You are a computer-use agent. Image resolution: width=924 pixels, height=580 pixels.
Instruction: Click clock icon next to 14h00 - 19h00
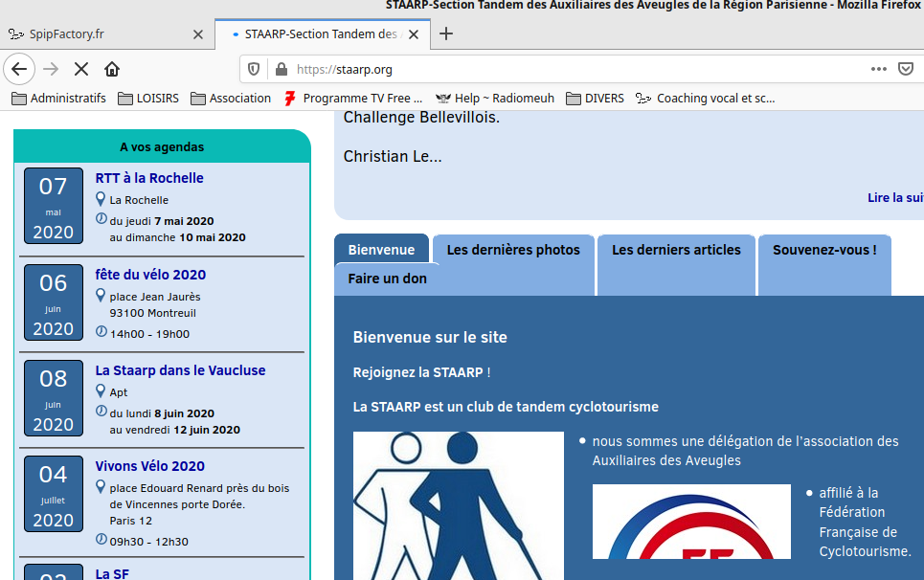point(101,331)
